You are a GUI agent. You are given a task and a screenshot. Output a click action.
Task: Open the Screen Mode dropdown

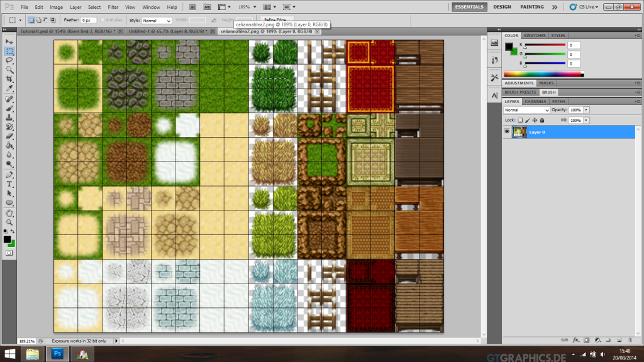(289, 7)
